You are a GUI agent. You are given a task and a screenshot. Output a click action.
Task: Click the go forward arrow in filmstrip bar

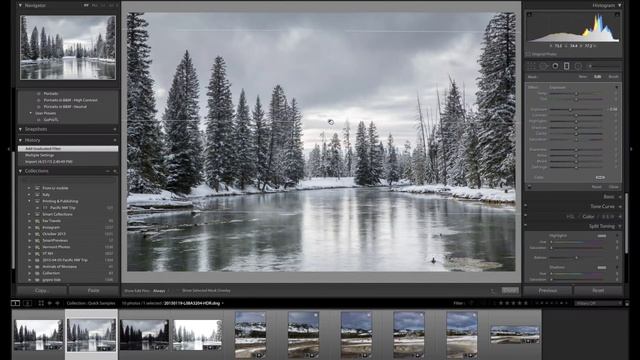click(57, 303)
